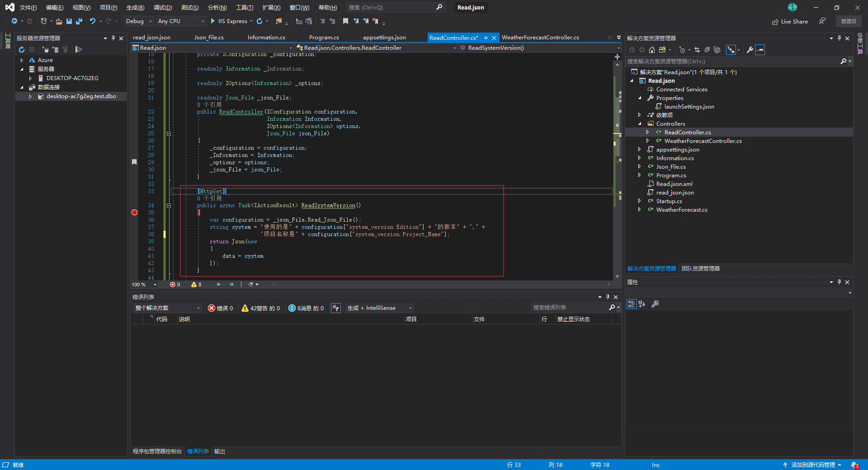
Task: Select read_json.json file in Solution Explorer
Action: (675, 193)
